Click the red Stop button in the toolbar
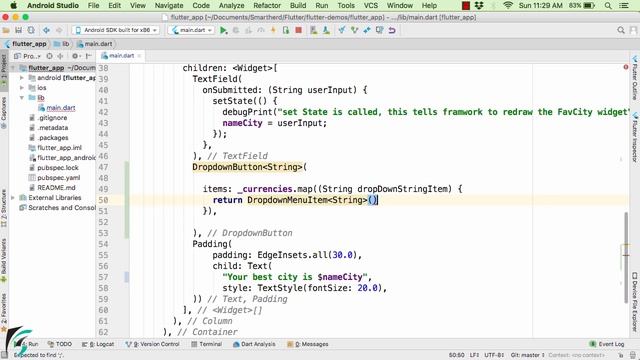 tap(298, 30)
